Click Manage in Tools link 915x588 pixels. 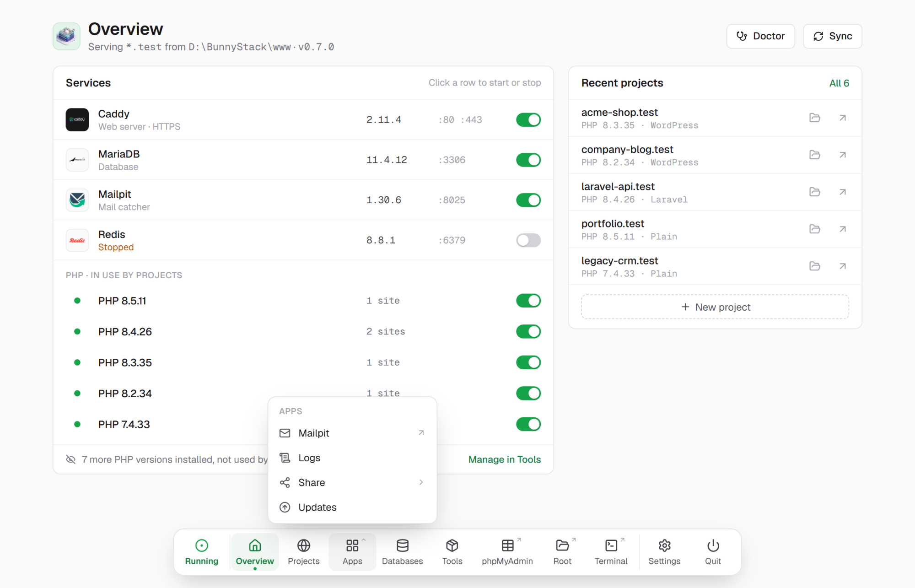[504, 459]
